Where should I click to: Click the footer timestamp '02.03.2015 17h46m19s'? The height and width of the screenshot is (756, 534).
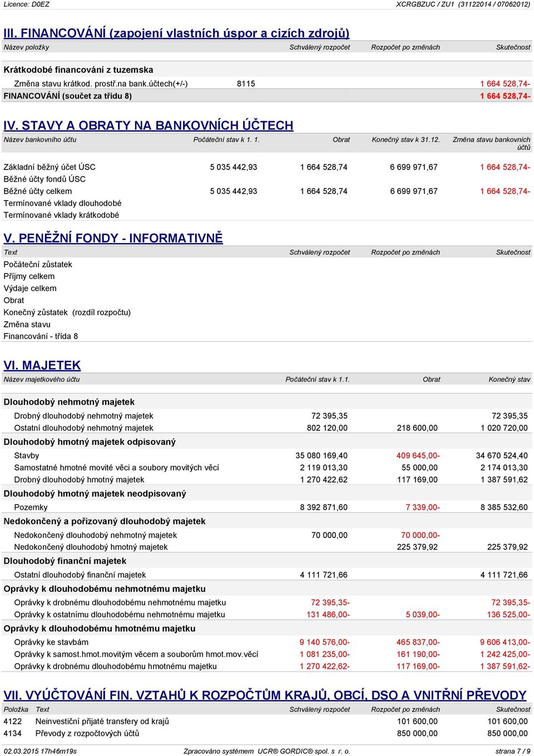point(40,751)
